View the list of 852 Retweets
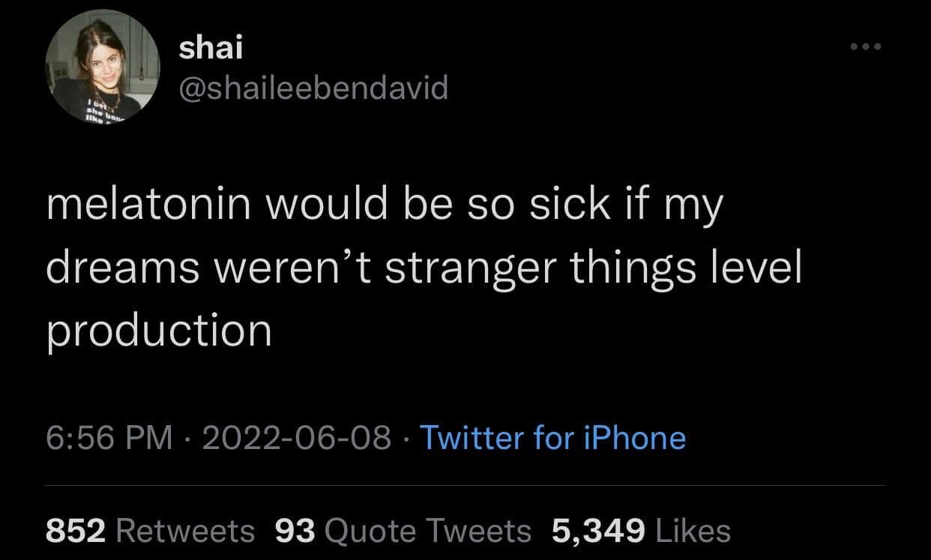931x560 pixels. 150,531
